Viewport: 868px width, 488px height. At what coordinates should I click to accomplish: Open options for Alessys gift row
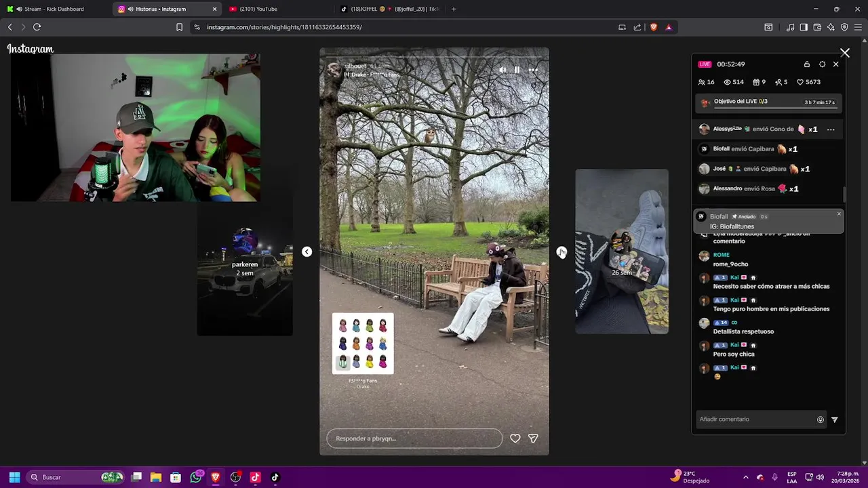(x=831, y=129)
